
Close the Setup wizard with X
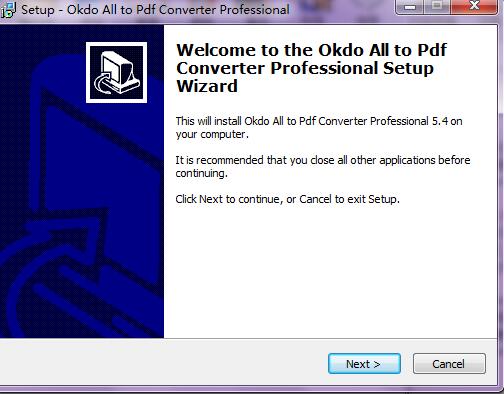point(475,7)
